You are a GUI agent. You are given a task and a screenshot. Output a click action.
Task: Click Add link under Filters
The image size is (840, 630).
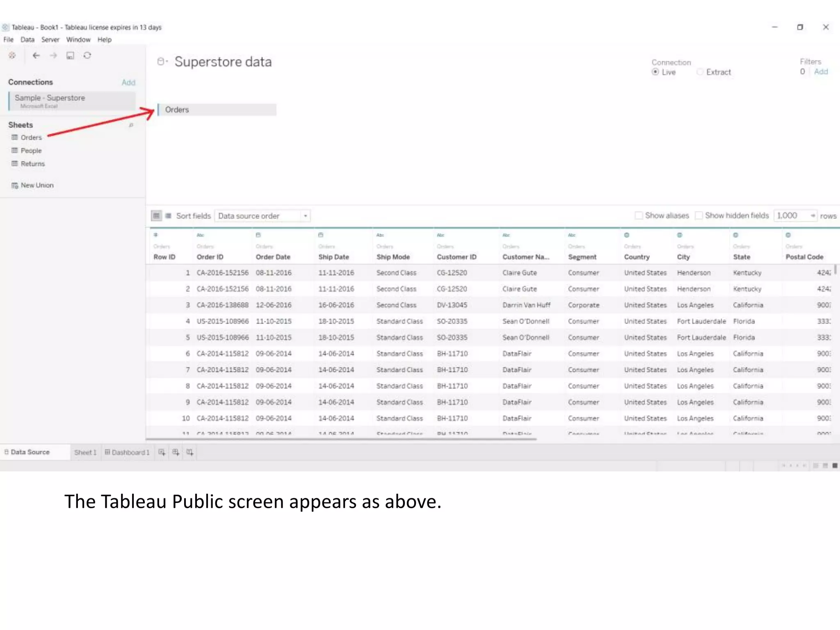[x=821, y=72]
